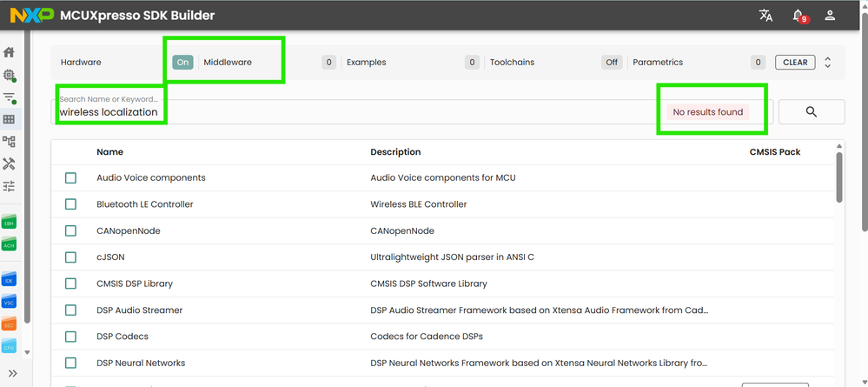
Task: Toggle the Middleware On filter badge
Action: pos(182,63)
